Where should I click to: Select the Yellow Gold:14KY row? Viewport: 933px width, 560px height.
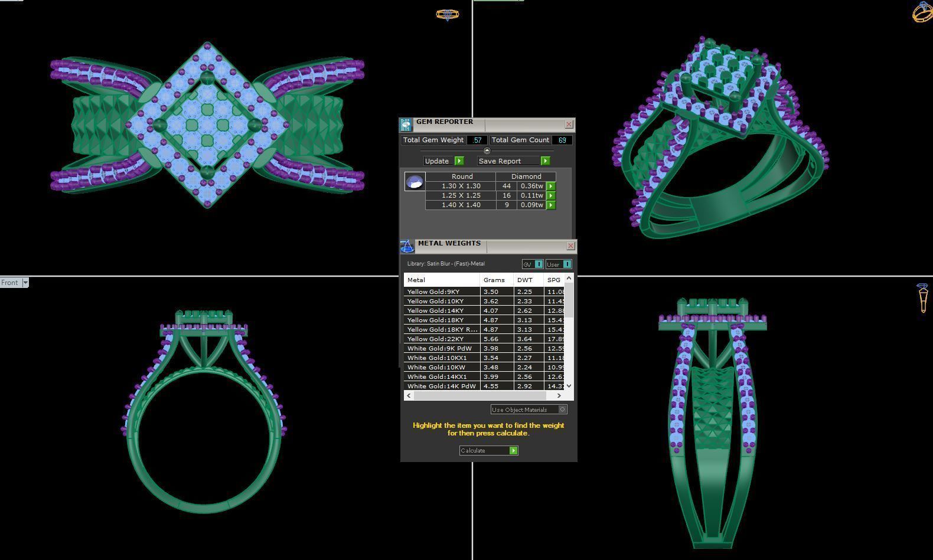[x=484, y=311]
